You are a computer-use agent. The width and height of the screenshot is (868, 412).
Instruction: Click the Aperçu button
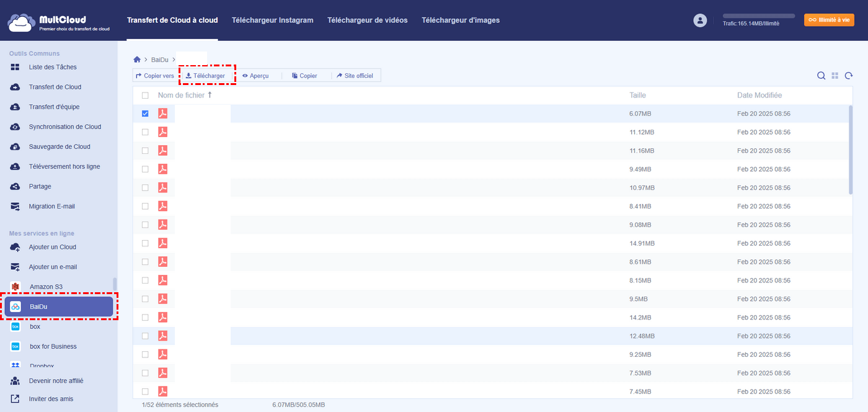[x=255, y=76]
